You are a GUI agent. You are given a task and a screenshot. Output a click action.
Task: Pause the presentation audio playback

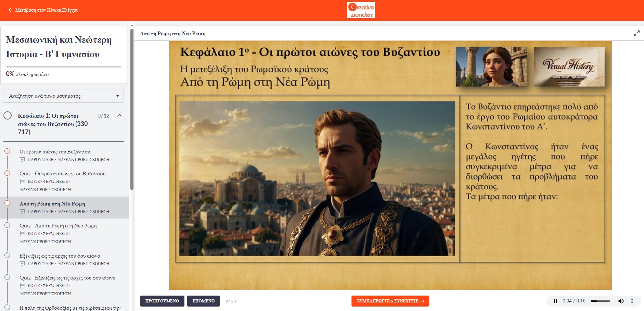[x=555, y=301]
